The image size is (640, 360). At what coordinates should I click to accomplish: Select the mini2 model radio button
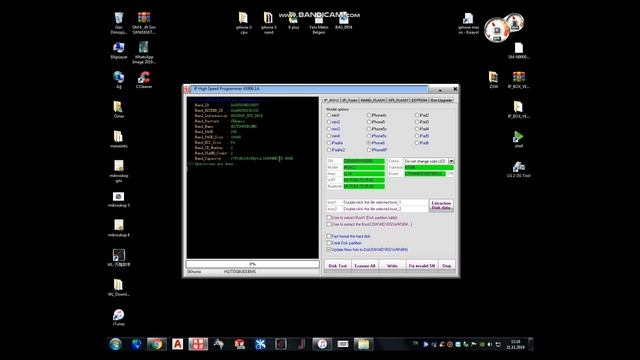click(x=333, y=122)
